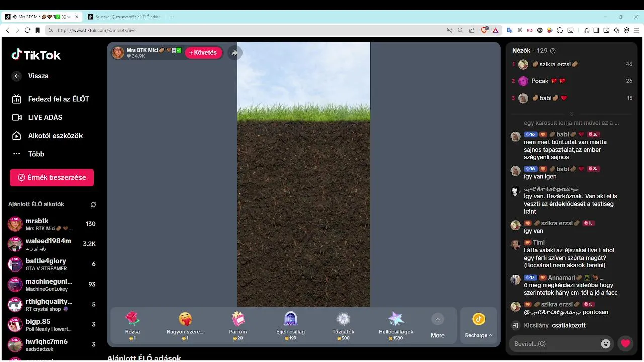Select the MachineGunLukey live avatar

pyautogui.click(x=15, y=285)
